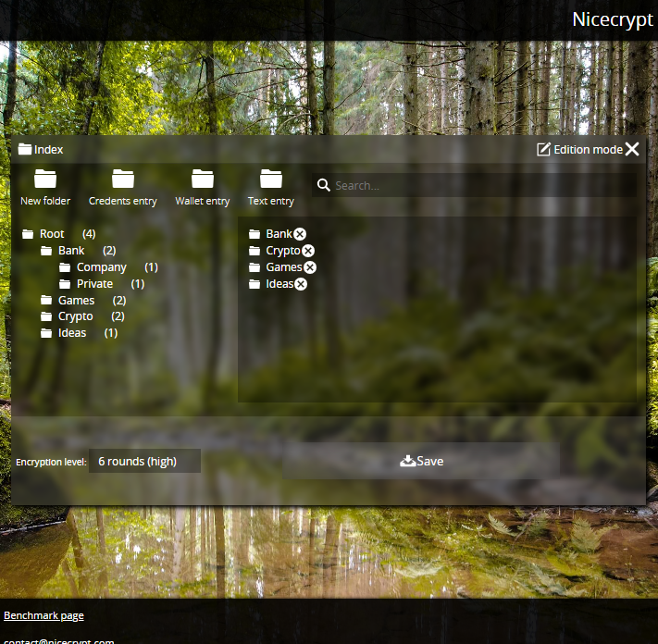658x644 pixels.
Task: Add a Wallet entry
Action: 203,179
